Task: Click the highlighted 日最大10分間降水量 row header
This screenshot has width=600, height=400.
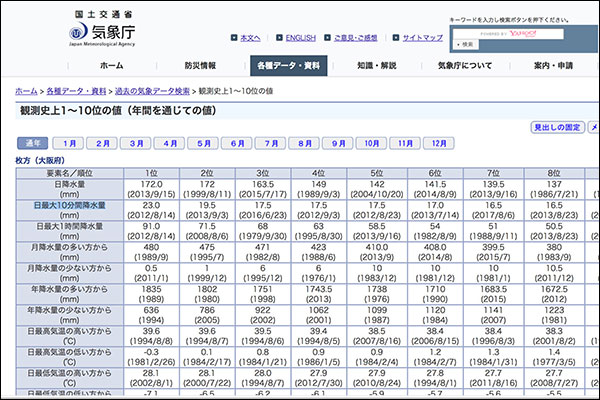Action: (x=70, y=210)
